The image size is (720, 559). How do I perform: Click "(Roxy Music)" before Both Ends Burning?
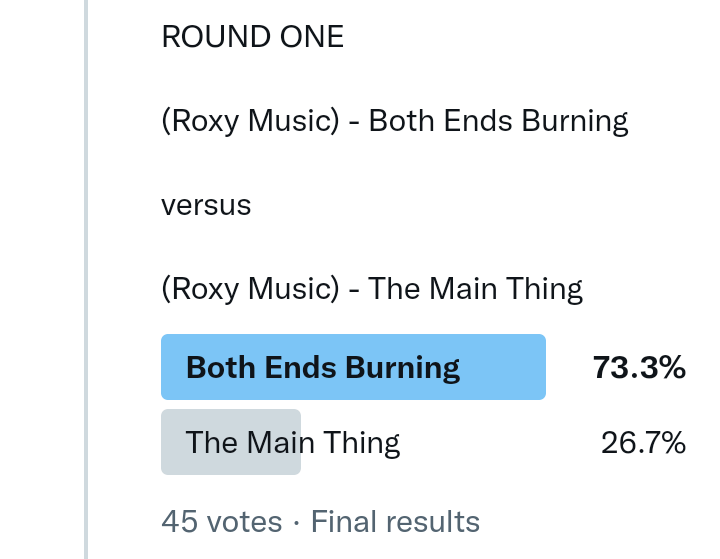click(246, 121)
